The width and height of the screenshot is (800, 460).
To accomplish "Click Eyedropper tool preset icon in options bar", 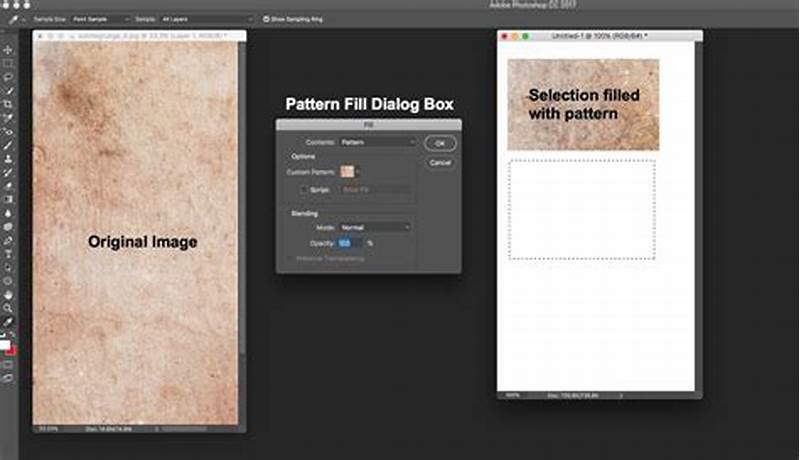I will (x=13, y=19).
